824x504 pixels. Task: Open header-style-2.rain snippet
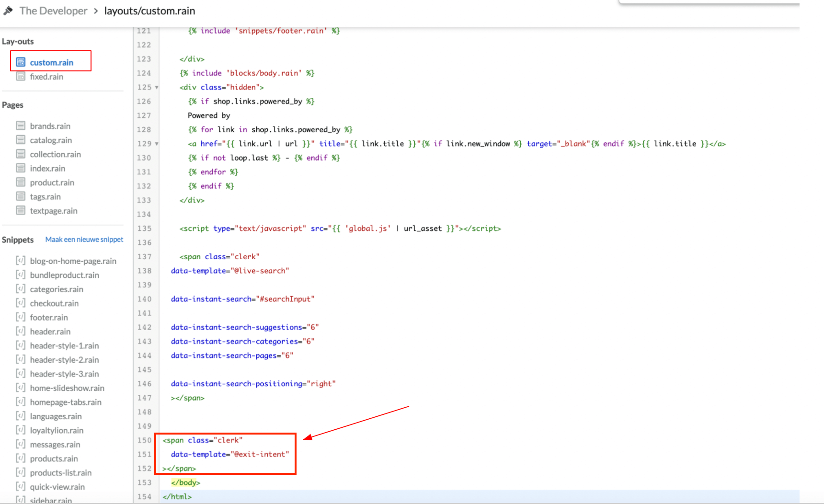[64, 360]
